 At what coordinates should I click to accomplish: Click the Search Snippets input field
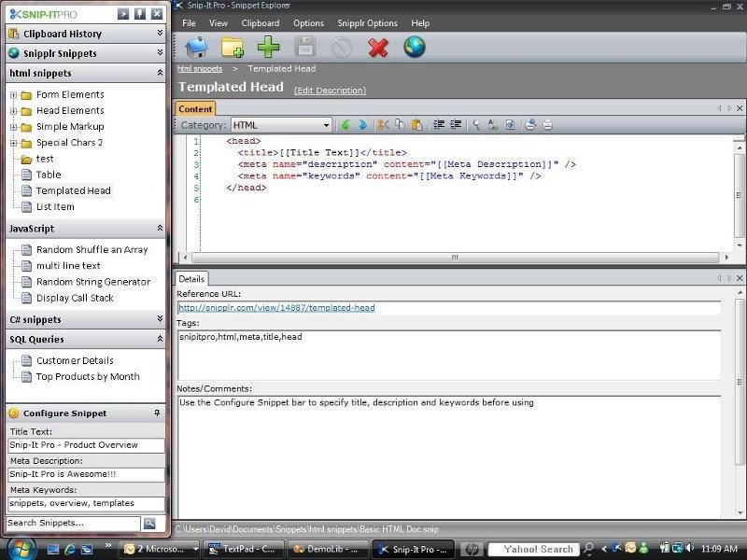(70, 523)
